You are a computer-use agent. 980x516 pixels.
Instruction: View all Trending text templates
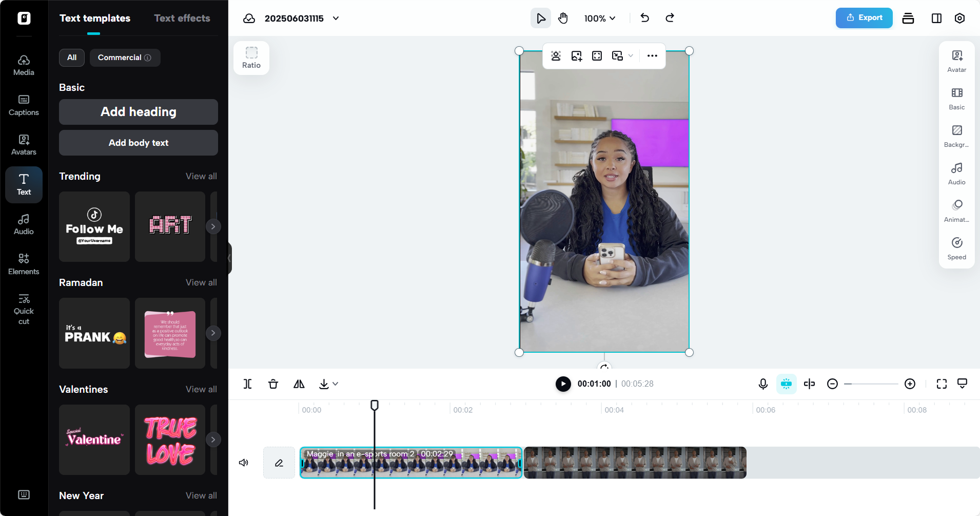click(x=201, y=176)
